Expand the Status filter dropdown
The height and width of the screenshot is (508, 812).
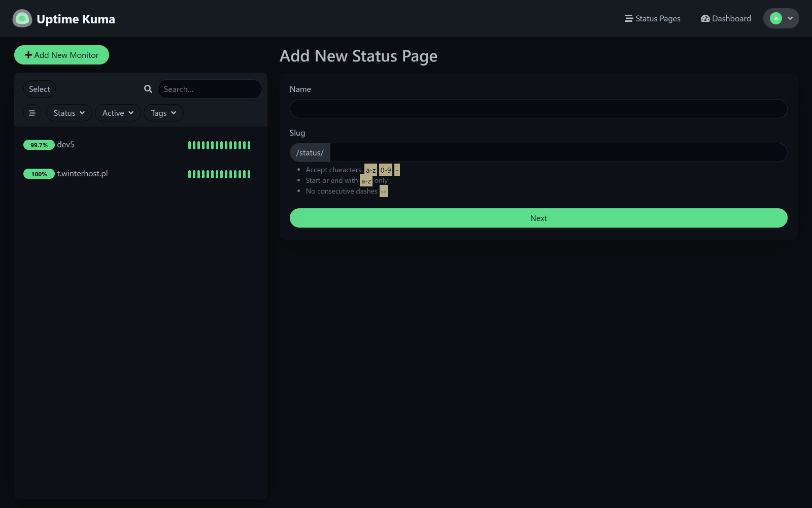tap(69, 113)
